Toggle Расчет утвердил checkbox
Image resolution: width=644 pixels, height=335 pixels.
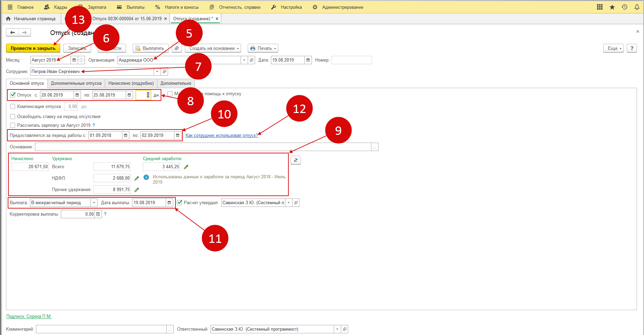pyautogui.click(x=179, y=202)
